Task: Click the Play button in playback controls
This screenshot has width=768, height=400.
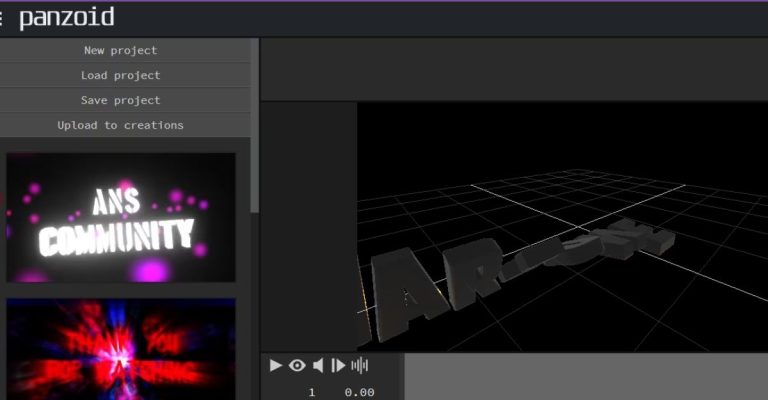Action: pyautogui.click(x=276, y=365)
